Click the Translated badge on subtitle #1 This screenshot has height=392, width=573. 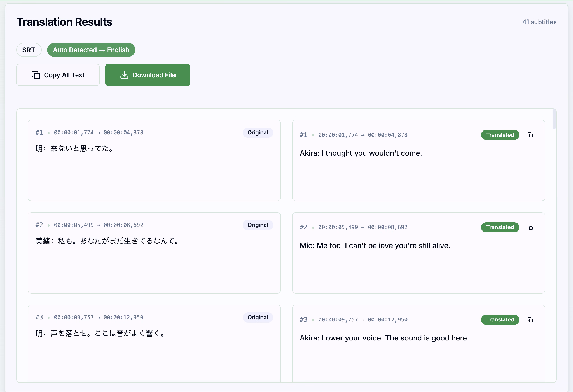click(x=500, y=135)
